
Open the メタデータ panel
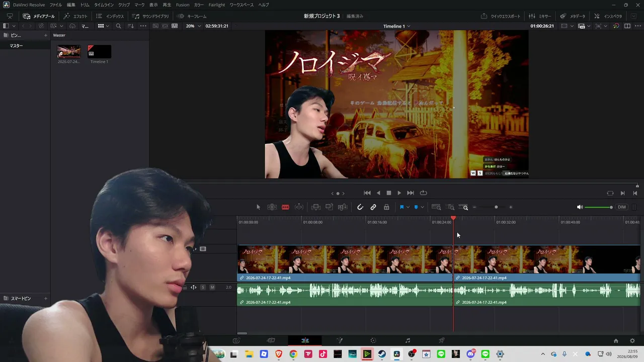(x=573, y=16)
